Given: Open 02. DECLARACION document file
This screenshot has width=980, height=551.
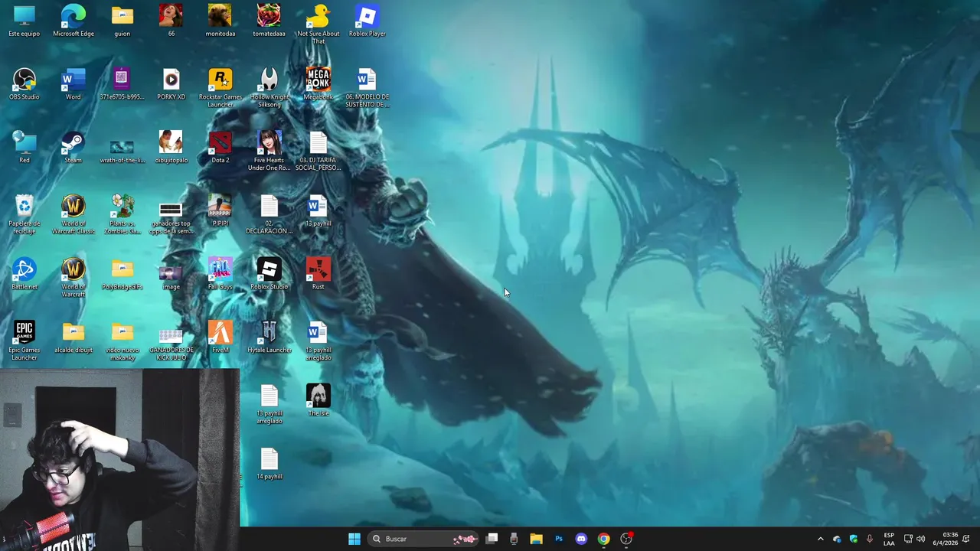Looking at the screenshot, I should [x=269, y=214].
